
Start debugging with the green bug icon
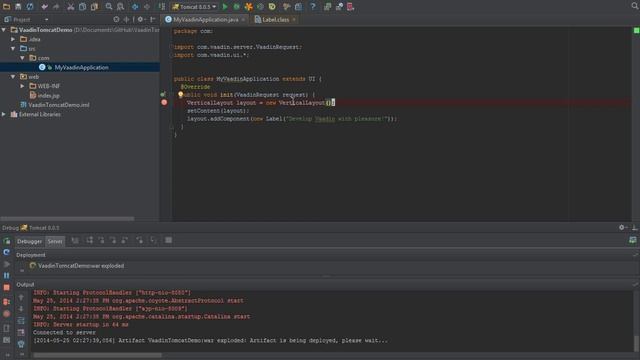237,7
